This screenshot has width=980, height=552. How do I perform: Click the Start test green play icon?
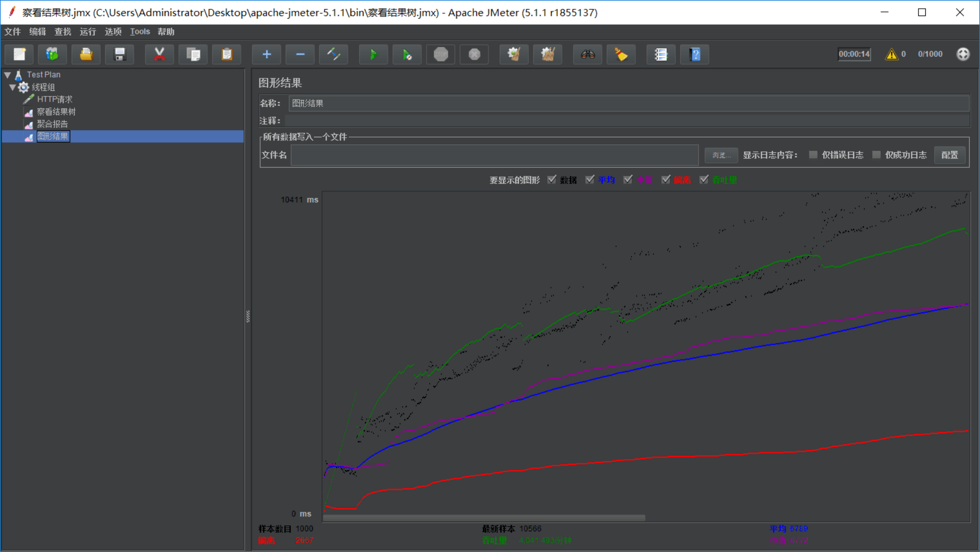pos(373,54)
